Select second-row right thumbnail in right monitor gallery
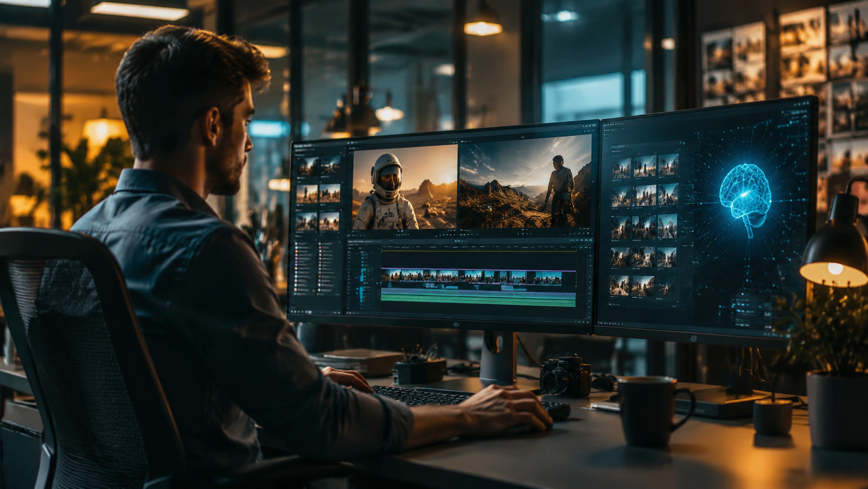The image size is (868, 489). click(668, 194)
